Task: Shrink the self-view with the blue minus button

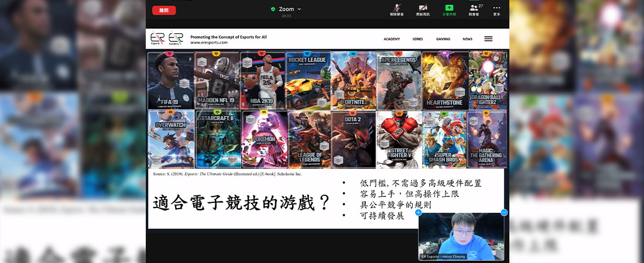Action: point(504,213)
